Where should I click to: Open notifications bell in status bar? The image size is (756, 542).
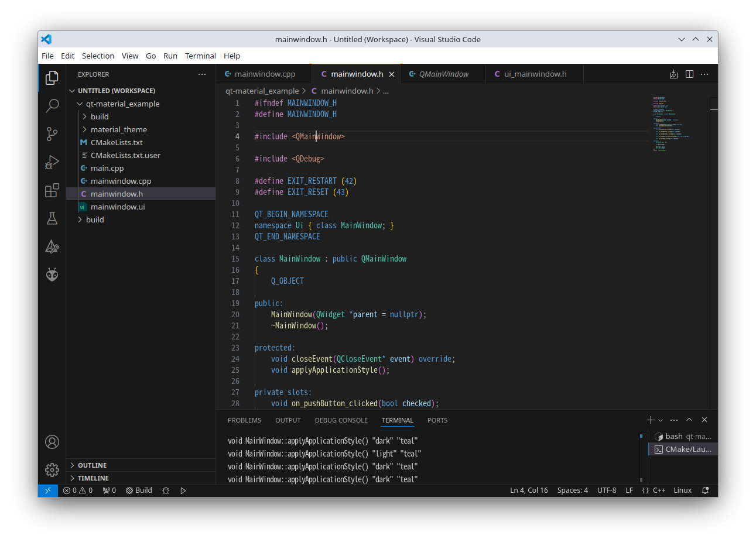pos(706,490)
